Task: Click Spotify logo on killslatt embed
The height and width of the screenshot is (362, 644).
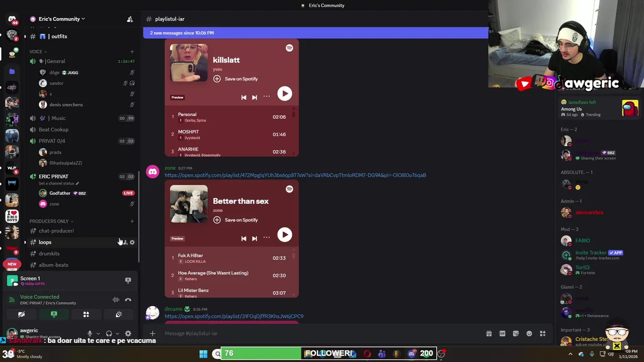Action: pyautogui.click(x=289, y=48)
